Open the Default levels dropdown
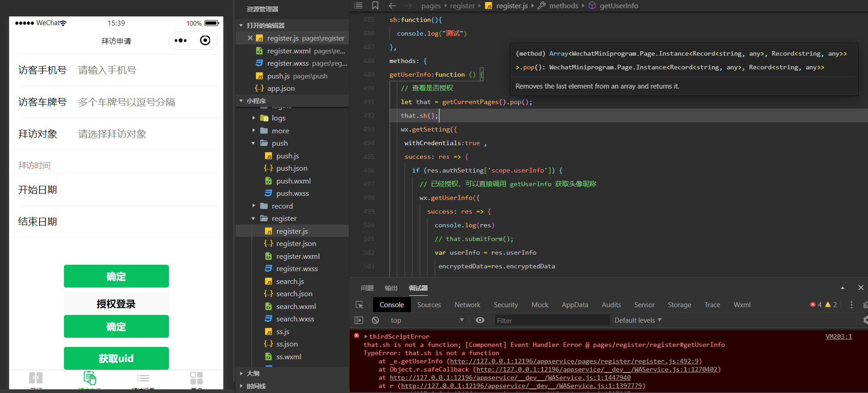The image size is (868, 393). tap(638, 320)
